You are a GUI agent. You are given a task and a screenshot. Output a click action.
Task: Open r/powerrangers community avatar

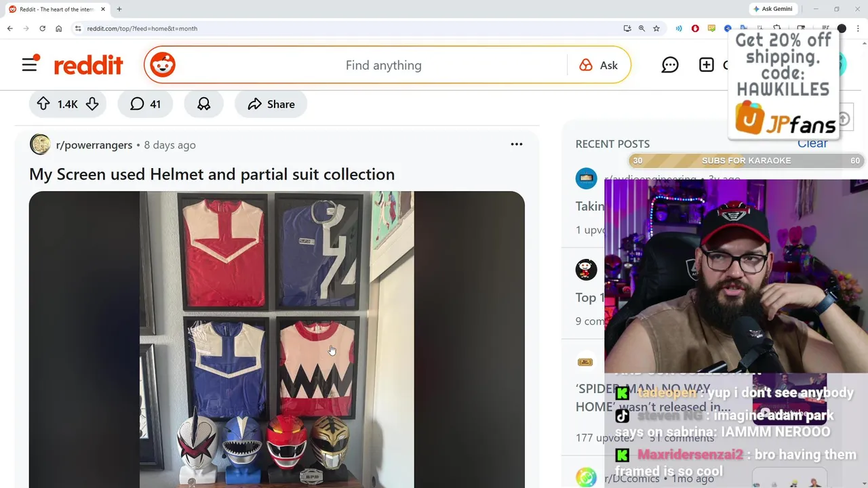click(x=40, y=144)
